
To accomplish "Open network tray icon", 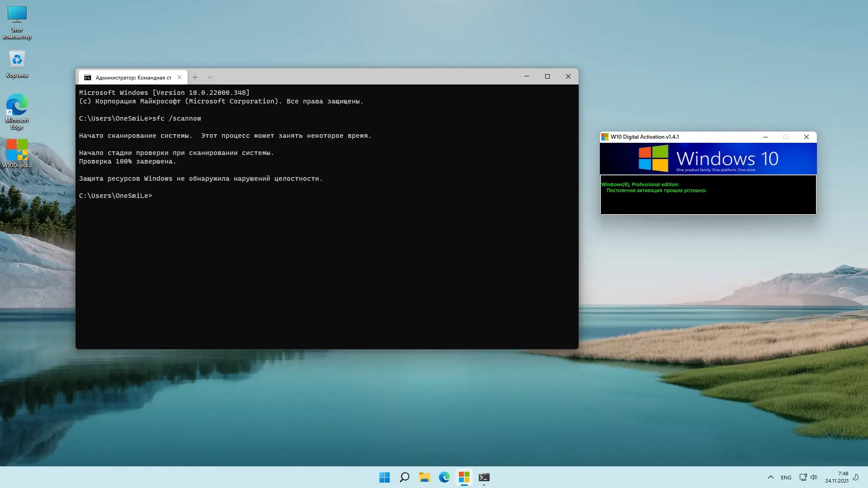I will 802,477.
